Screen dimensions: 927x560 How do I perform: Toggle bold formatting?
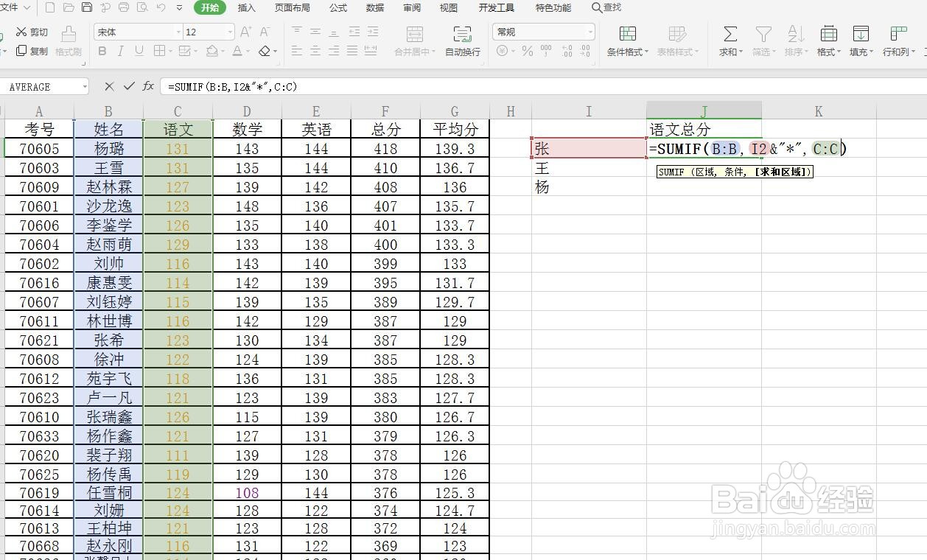click(x=102, y=51)
